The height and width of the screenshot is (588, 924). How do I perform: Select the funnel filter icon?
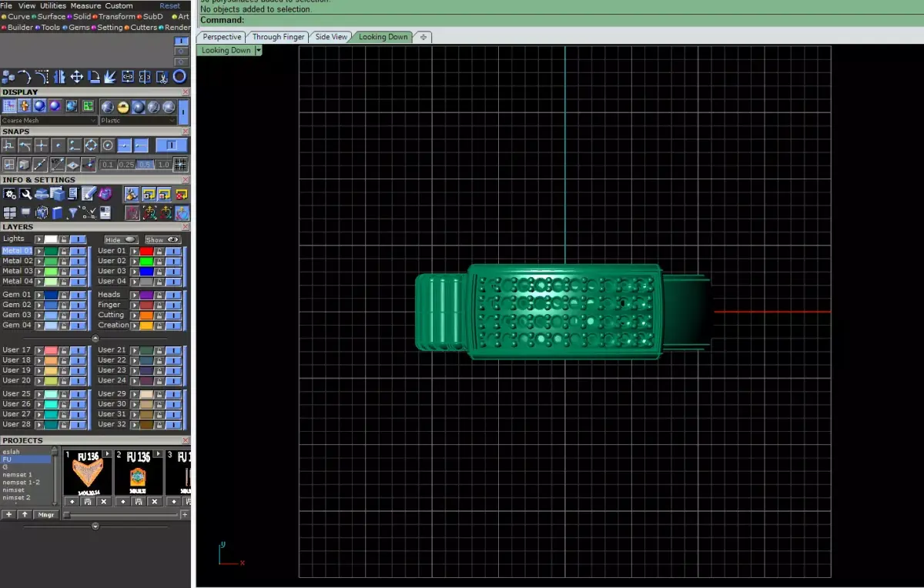73,212
